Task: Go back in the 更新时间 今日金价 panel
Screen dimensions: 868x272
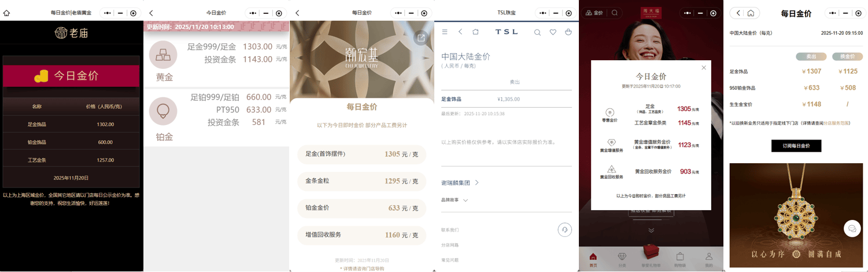Action: click(152, 13)
